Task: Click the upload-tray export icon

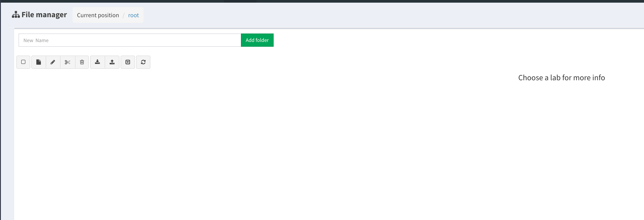Action: point(112,62)
